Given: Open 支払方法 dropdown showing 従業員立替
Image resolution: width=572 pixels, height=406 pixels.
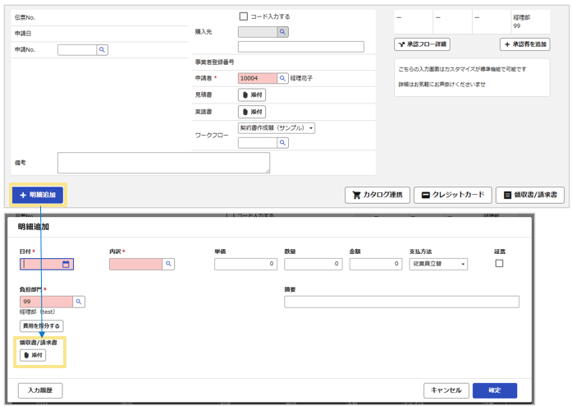Looking at the screenshot, I should 438,264.
